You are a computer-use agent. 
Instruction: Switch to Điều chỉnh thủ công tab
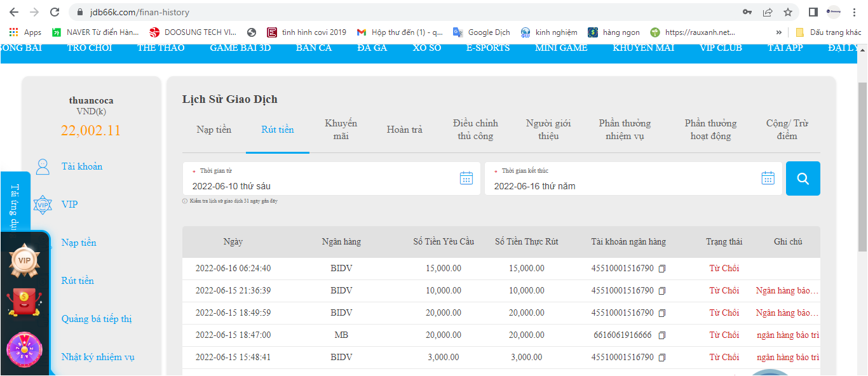[x=475, y=130]
